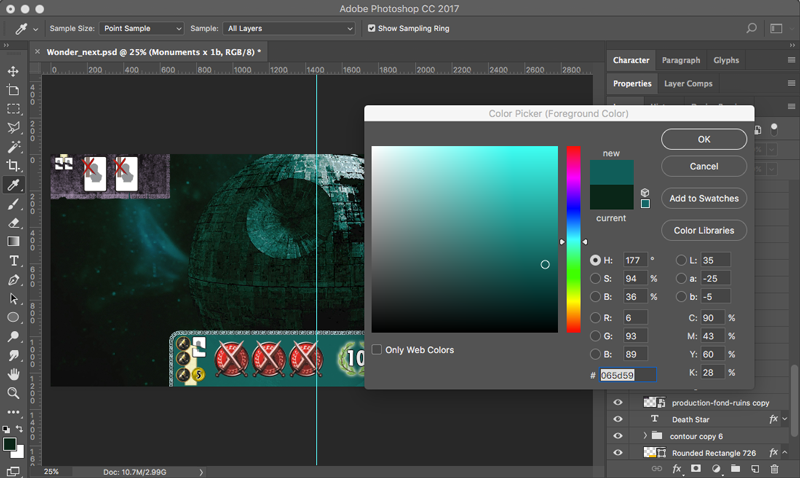Hide the contour copy 6 group

click(617, 436)
